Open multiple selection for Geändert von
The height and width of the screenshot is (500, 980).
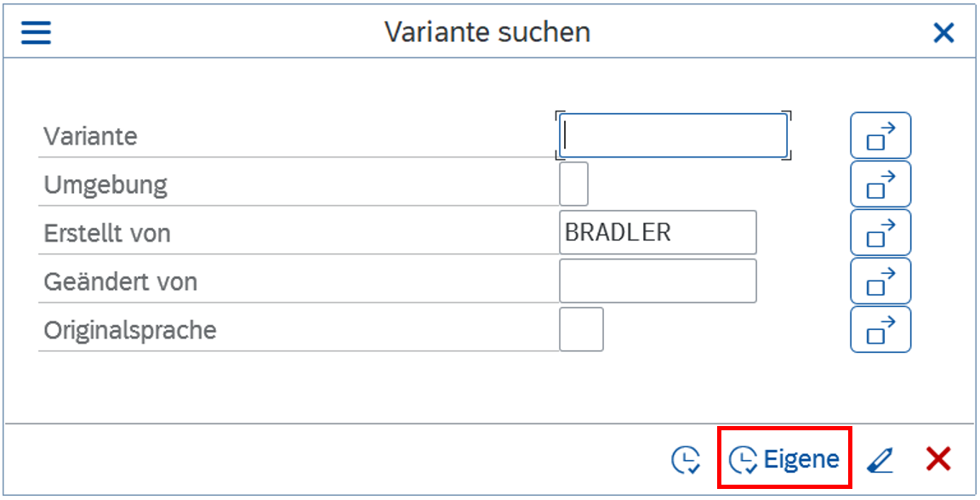coord(880,281)
